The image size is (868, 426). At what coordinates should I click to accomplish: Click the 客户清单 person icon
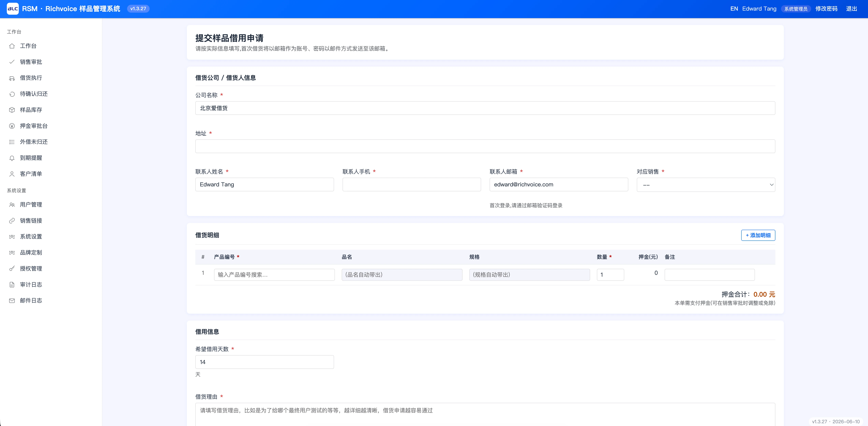(12, 174)
